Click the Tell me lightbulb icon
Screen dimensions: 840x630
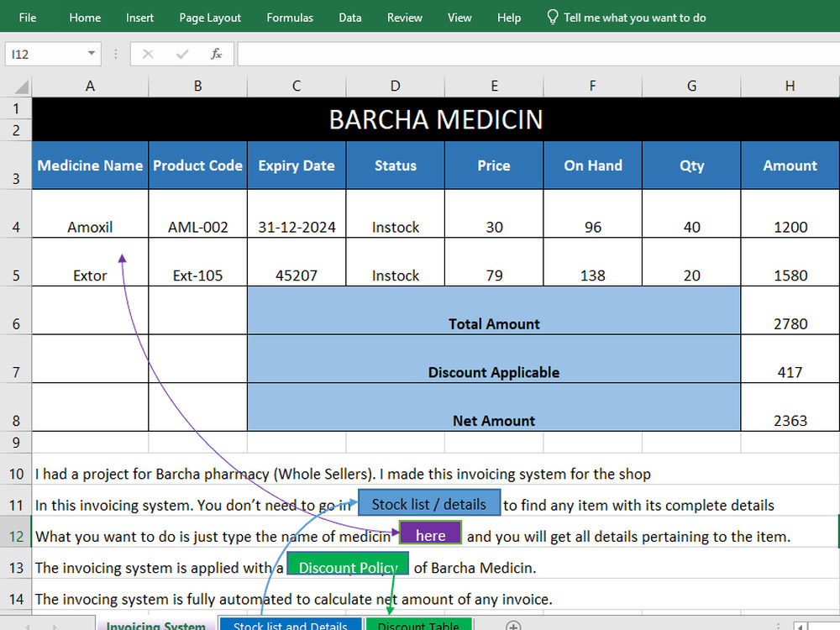(x=553, y=17)
